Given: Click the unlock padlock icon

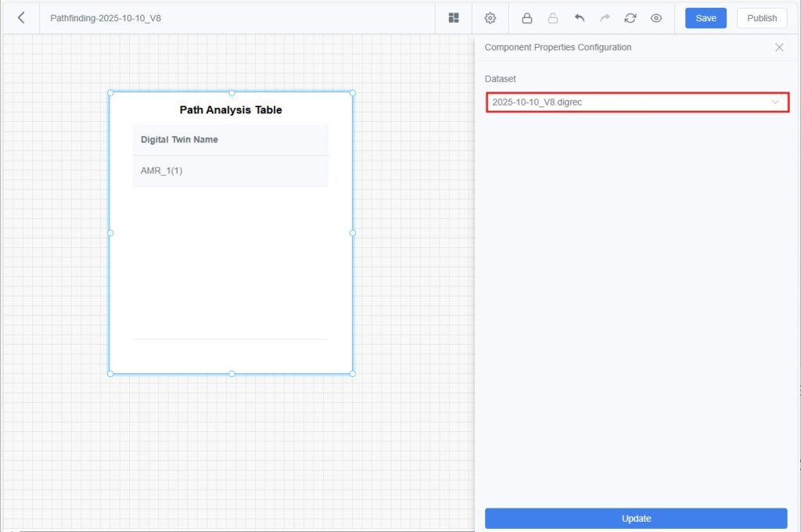Looking at the screenshot, I should [553, 18].
